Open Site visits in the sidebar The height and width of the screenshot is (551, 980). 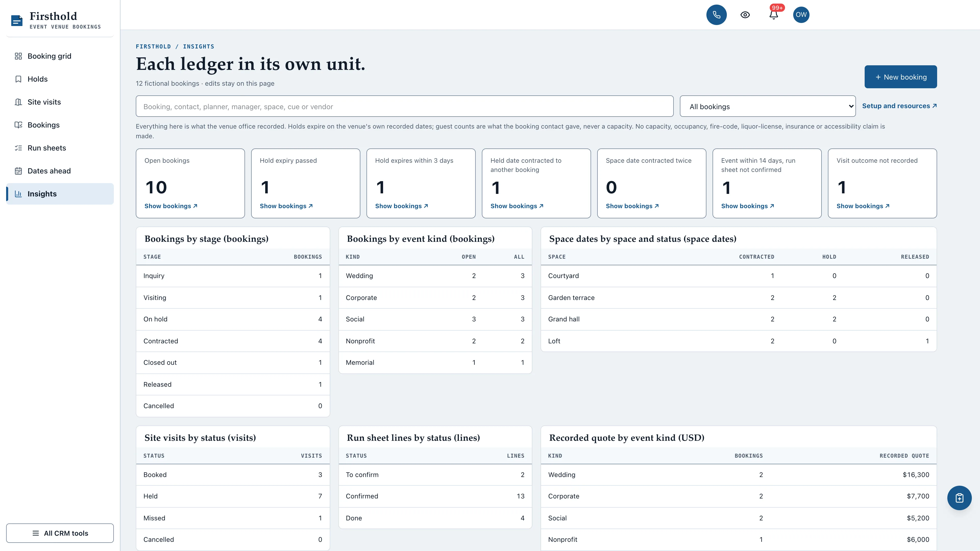click(60, 102)
